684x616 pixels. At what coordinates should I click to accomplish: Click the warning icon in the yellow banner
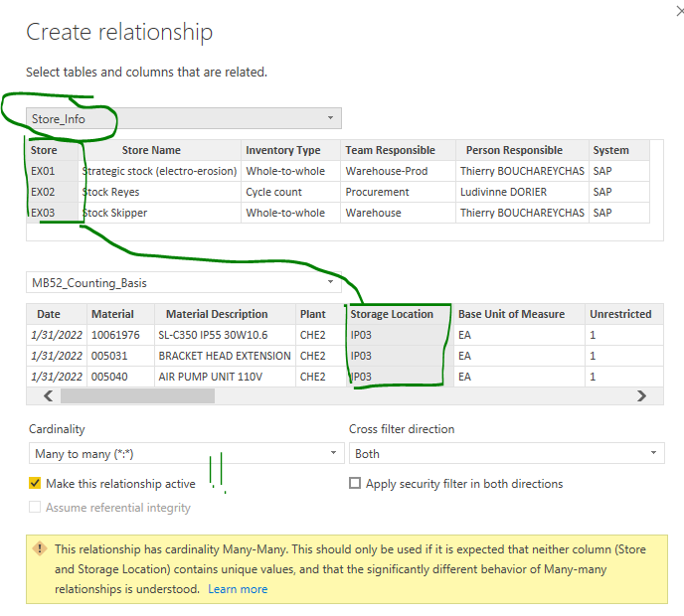tap(40, 548)
